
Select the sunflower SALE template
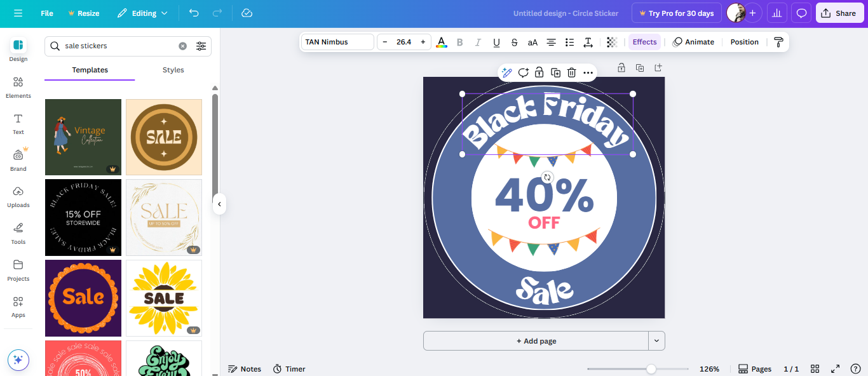coord(164,298)
